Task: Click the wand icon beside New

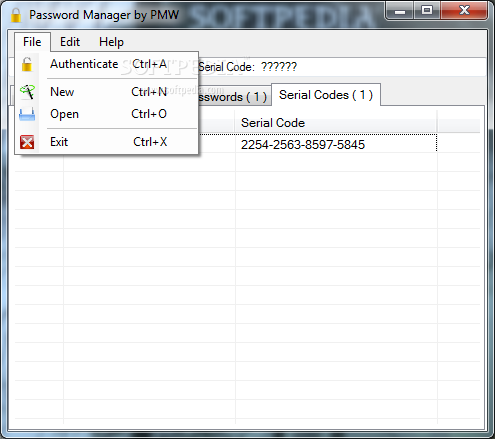Action: (x=27, y=92)
